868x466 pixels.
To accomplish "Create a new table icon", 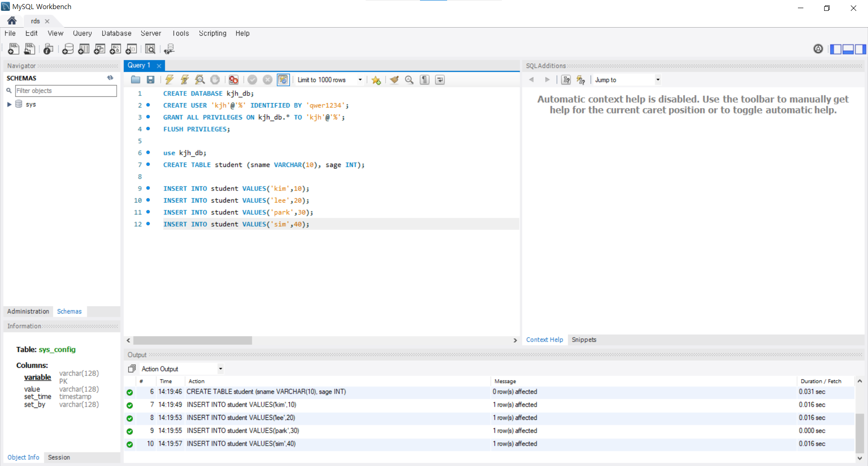I will click(x=84, y=49).
